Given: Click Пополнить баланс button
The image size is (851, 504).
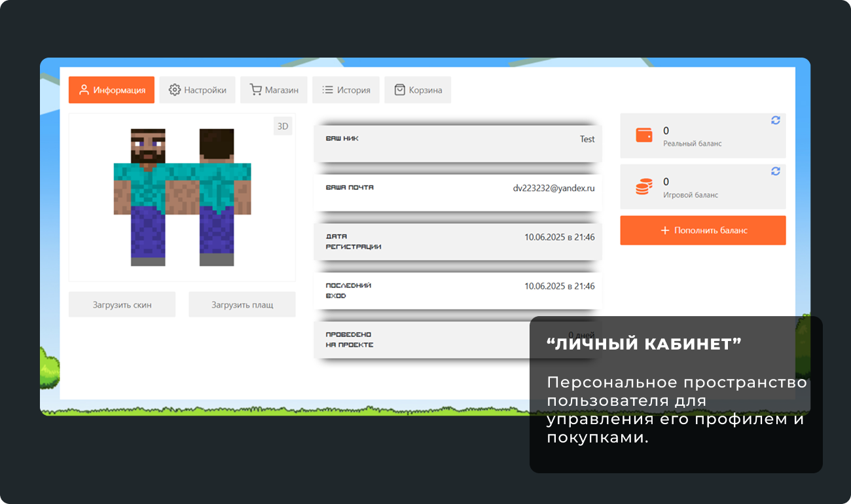Looking at the screenshot, I should pos(703,230).
